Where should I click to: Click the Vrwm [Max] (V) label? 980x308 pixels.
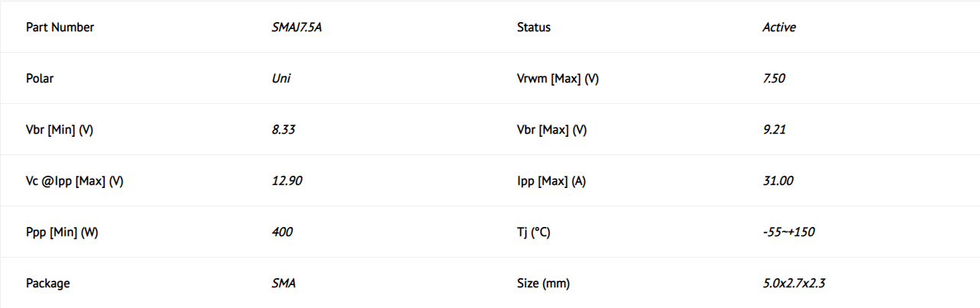(x=558, y=79)
